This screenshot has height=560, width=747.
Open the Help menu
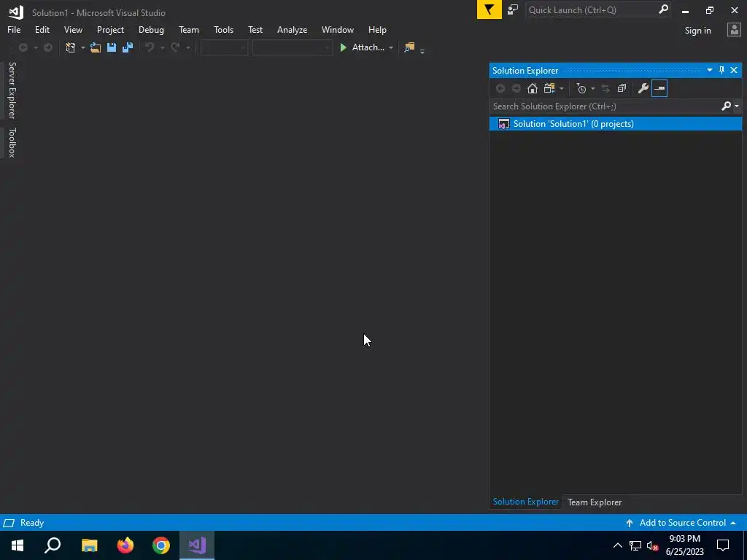[x=377, y=29]
